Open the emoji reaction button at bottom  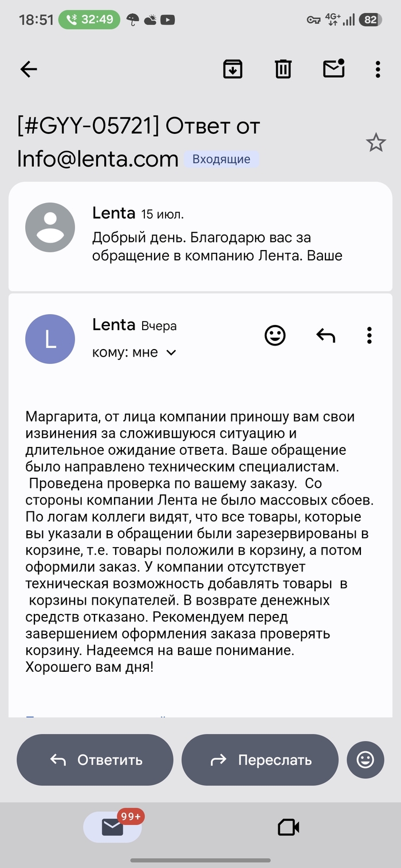tap(365, 760)
